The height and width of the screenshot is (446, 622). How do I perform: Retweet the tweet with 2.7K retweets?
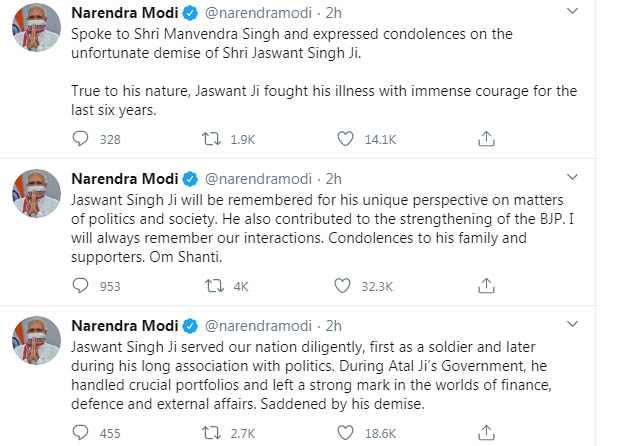(x=211, y=433)
